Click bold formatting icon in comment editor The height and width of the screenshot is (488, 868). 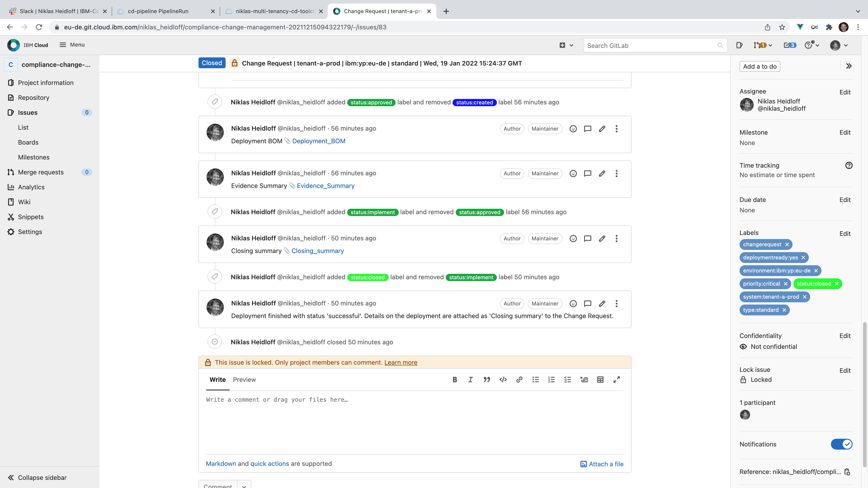point(455,380)
